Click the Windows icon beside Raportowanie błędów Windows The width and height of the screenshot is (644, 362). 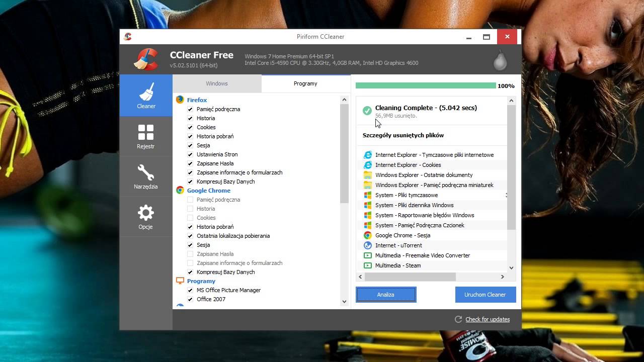(x=368, y=215)
